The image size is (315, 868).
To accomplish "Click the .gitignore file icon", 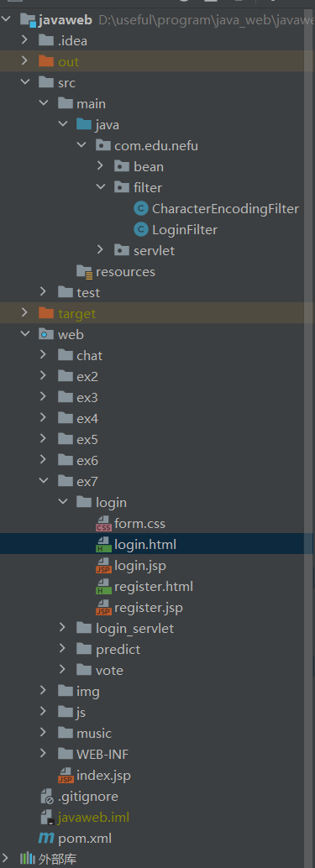I will click(x=46, y=797).
